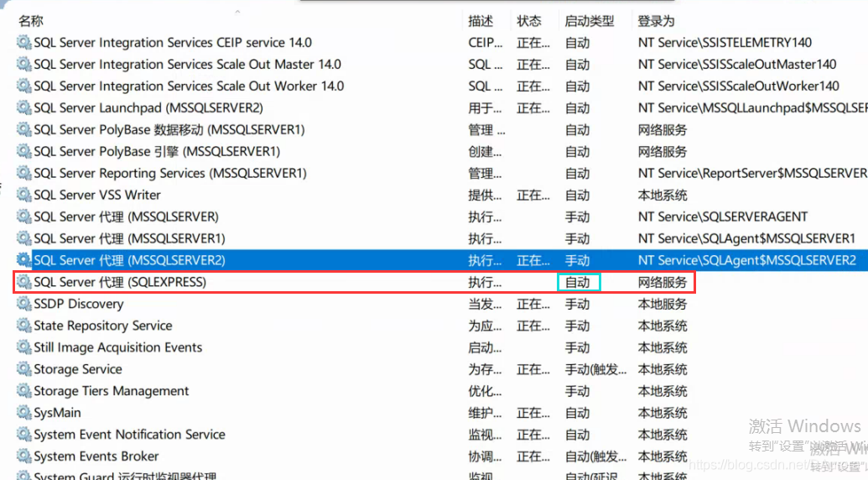Select SQL Server Launchpad (MSSQLSERVER2) service
The width and height of the screenshot is (868, 480).
pos(148,107)
